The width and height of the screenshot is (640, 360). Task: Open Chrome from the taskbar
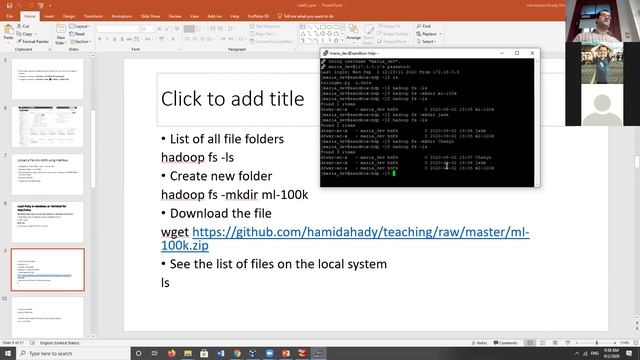coord(237,353)
